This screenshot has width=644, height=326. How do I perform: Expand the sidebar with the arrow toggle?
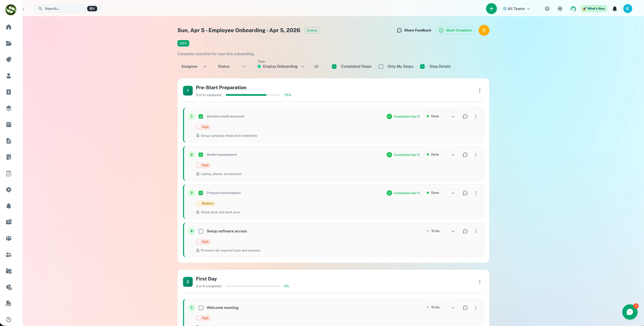[23, 9]
